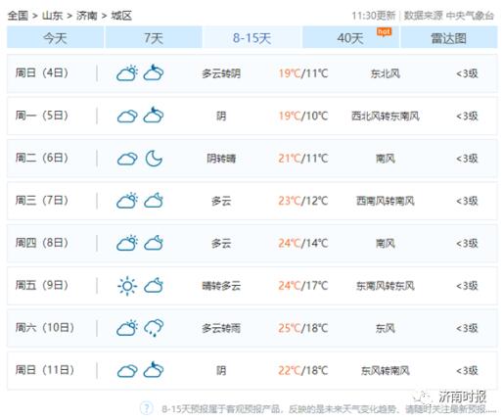Image resolution: width=504 pixels, height=420 pixels.
Task: Click night overcast icon for 周日 (11日)
Action: pos(154,369)
